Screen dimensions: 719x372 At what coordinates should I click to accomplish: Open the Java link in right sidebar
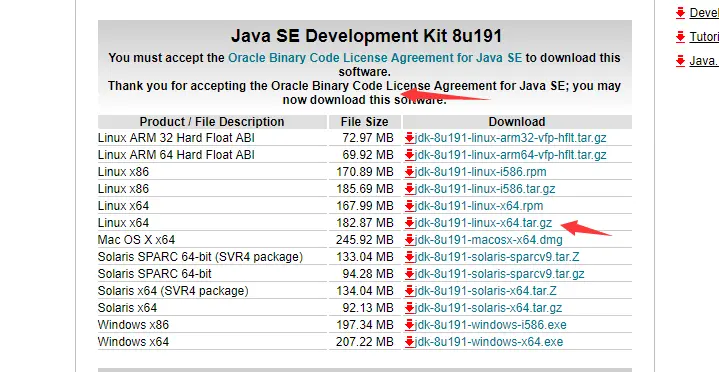(704, 61)
